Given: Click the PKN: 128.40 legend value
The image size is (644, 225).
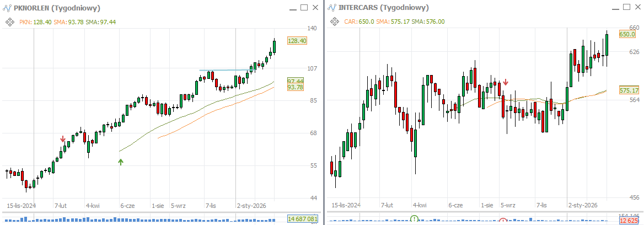Looking at the screenshot, I should (x=35, y=22).
